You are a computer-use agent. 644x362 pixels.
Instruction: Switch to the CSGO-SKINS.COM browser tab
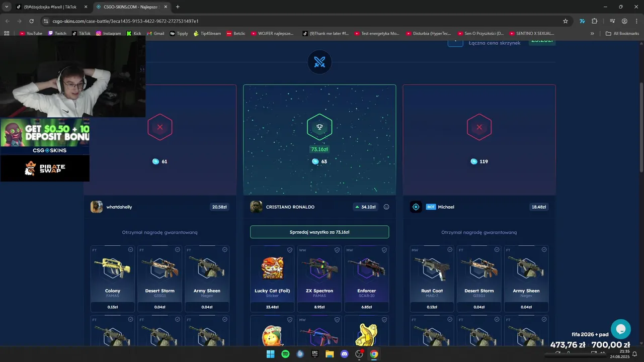pos(132,7)
